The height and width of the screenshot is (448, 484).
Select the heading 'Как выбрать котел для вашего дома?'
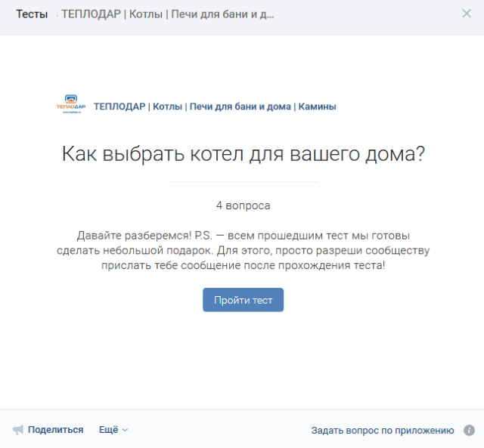(244, 153)
